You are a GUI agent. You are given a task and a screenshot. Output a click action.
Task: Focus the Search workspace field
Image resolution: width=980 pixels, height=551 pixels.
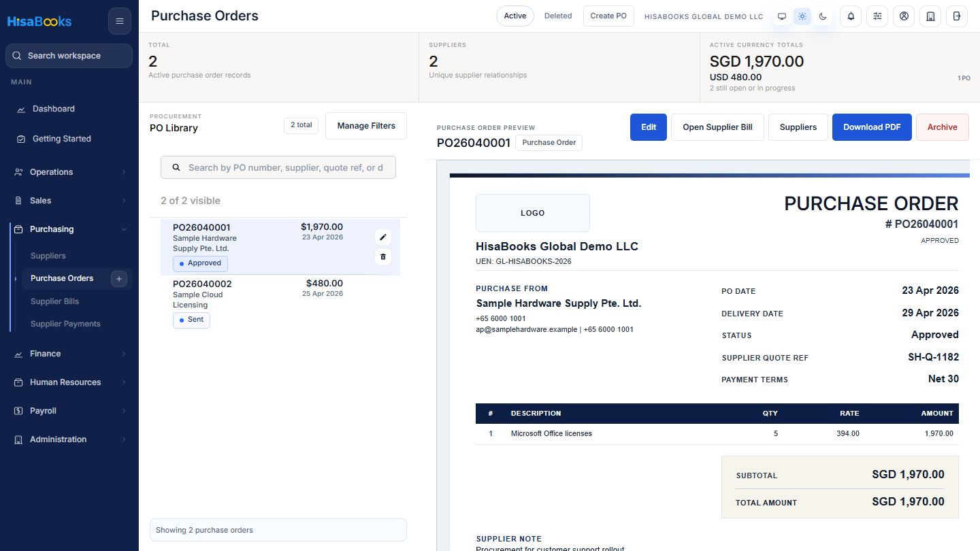(69, 56)
